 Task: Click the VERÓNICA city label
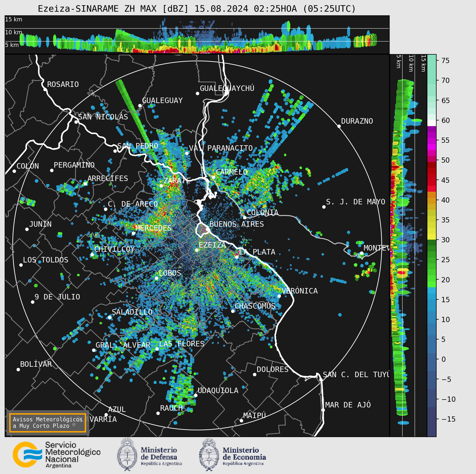click(300, 291)
